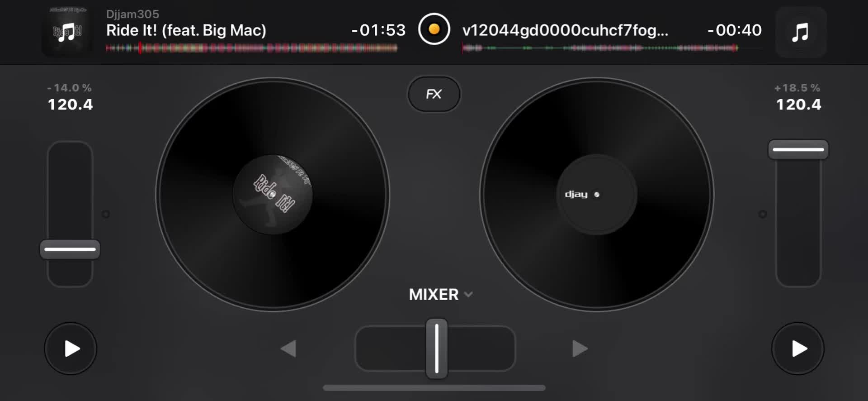The height and width of the screenshot is (401, 868).
Task: Click the left deck waveform overview
Action: (251, 48)
